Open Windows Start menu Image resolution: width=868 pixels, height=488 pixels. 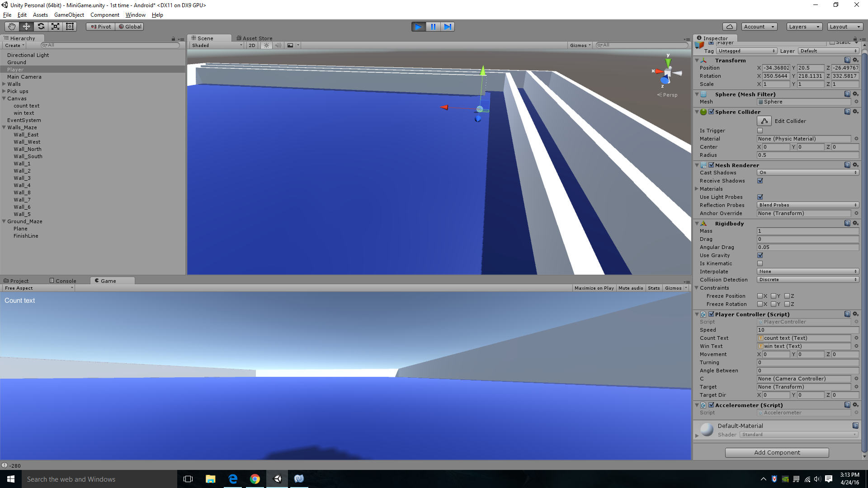[x=11, y=479]
